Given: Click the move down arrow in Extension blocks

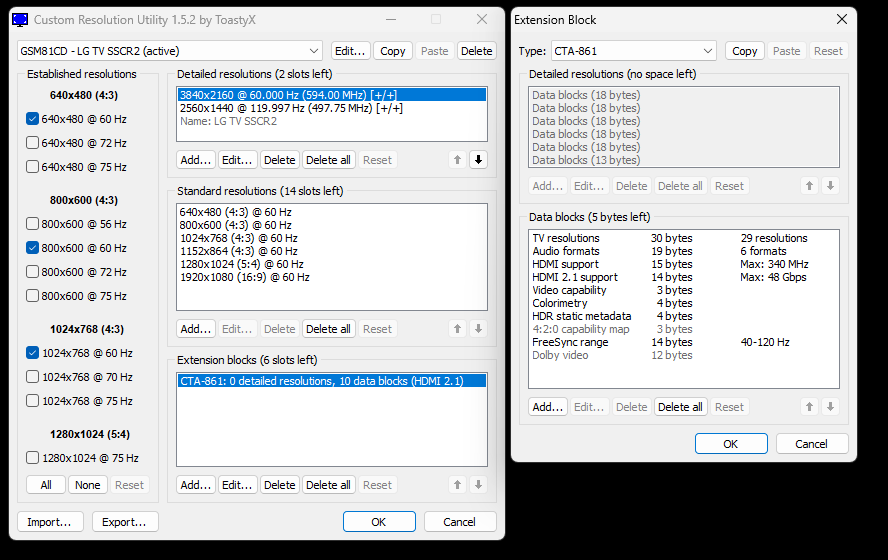Looking at the screenshot, I should tap(478, 485).
